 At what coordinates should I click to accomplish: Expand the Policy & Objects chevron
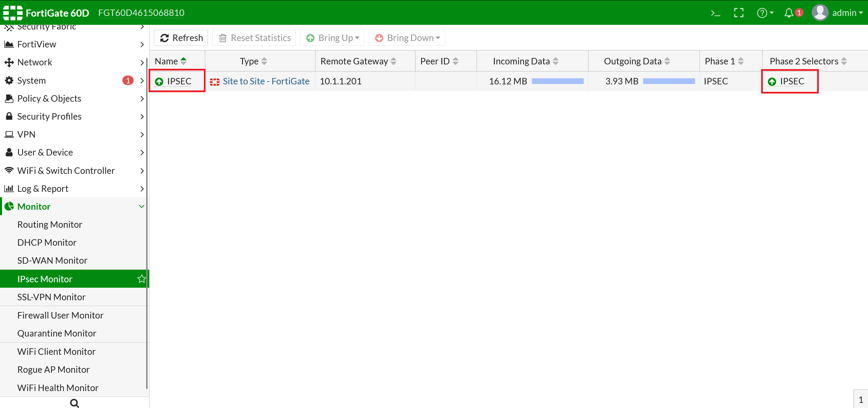point(142,99)
